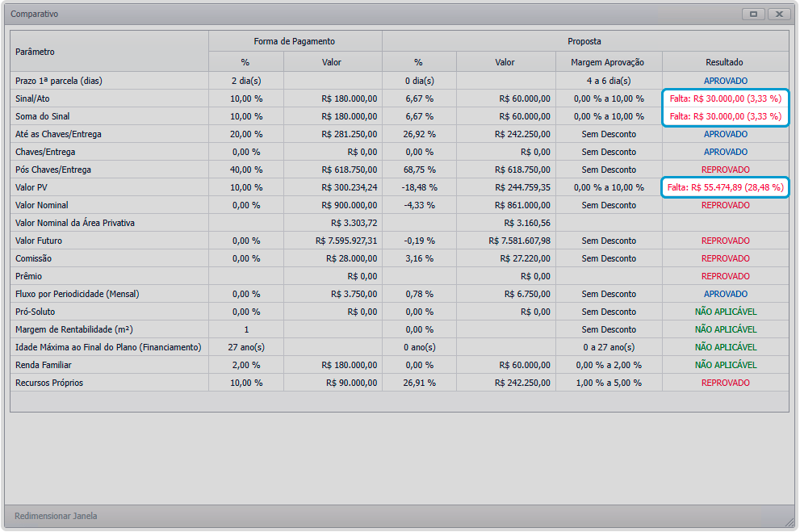Click the Resultado column header

click(x=724, y=62)
